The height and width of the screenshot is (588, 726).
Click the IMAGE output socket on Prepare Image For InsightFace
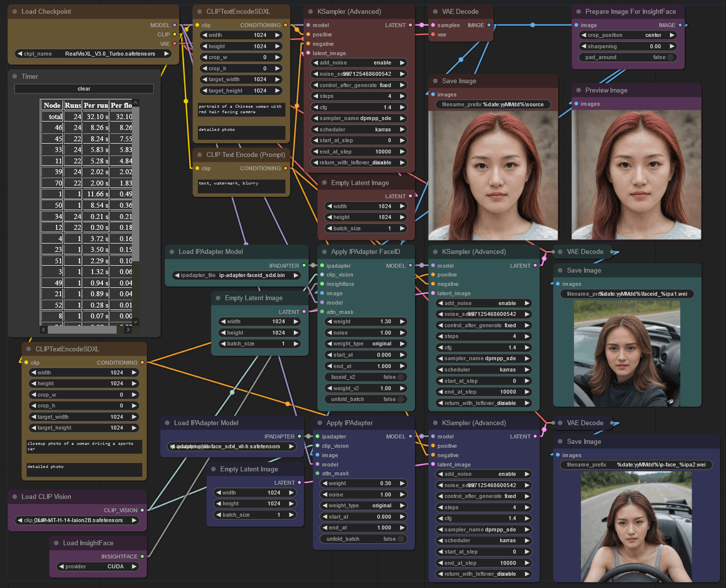[680, 25]
